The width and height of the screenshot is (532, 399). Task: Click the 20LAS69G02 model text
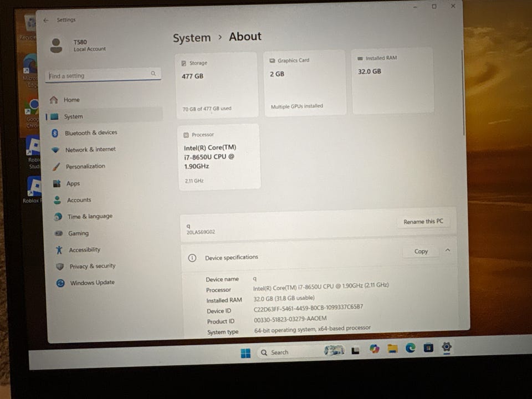(x=201, y=232)
